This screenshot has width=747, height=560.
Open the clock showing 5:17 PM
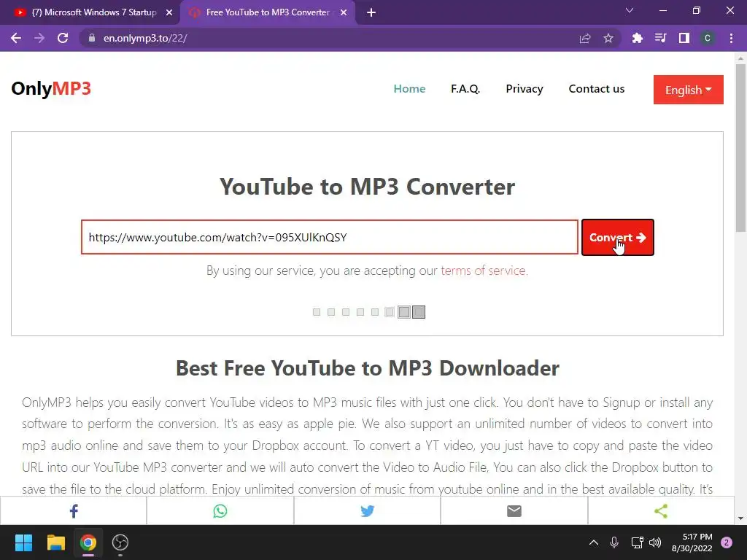[692, 542]
